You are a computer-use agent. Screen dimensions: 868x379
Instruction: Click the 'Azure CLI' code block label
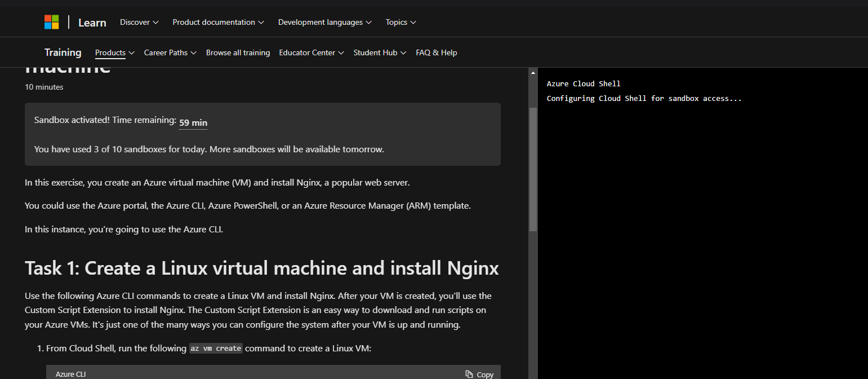[70, 374]
